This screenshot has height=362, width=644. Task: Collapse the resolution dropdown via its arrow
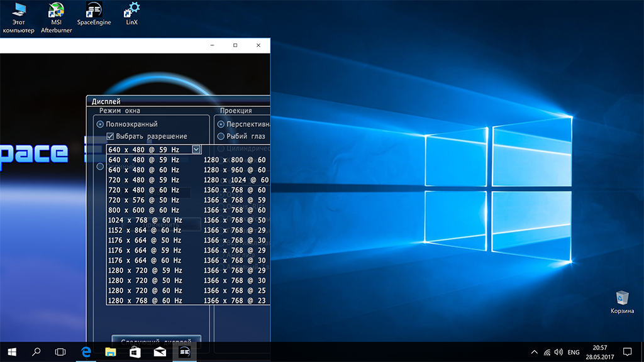(196, 150)
